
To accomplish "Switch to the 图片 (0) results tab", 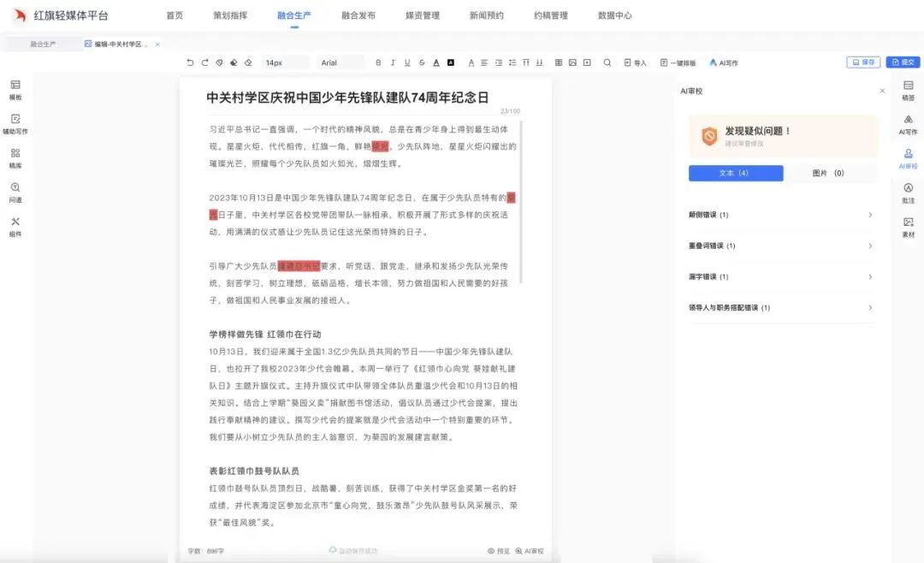I will pyautogui.click(x=828, y=173).
